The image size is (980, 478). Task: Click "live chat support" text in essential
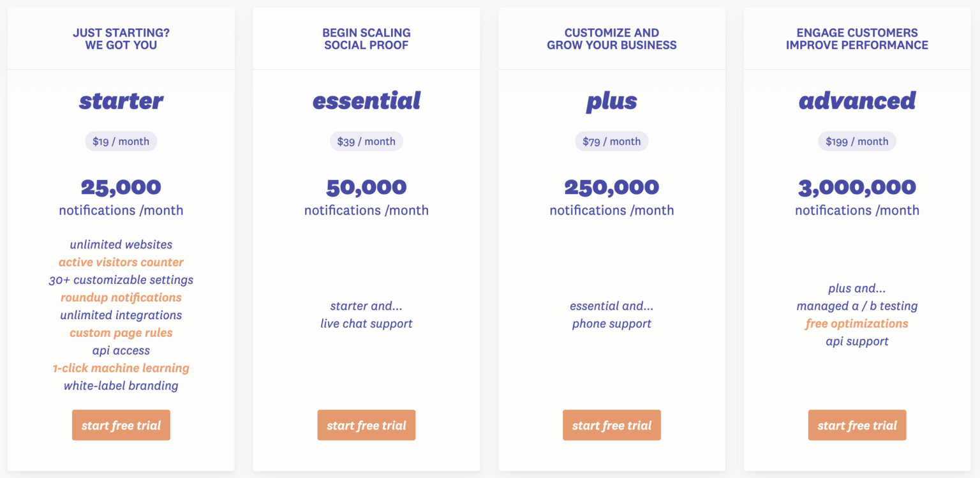[366, 324]
